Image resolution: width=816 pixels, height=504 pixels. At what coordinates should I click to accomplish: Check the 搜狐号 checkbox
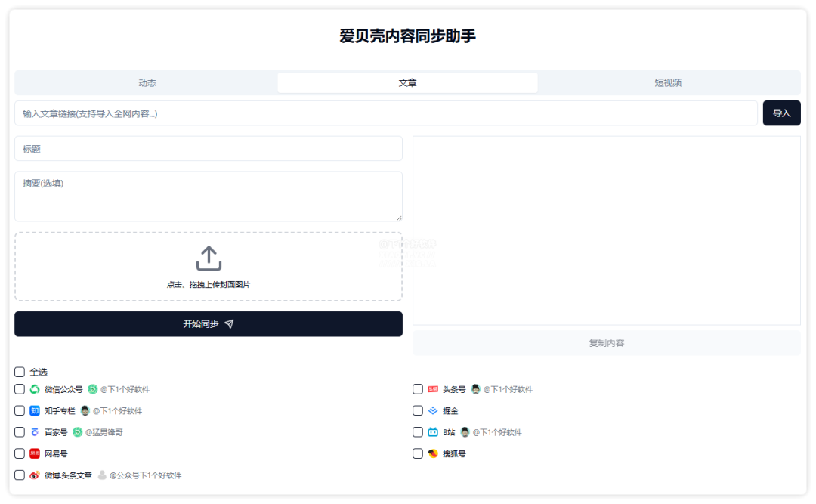click(x=418, y=453)
